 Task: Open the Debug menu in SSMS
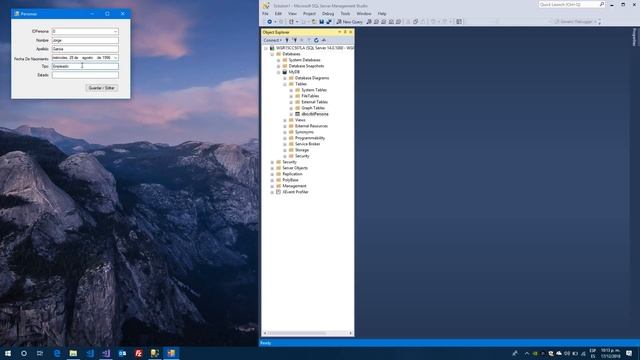[328, 13]
